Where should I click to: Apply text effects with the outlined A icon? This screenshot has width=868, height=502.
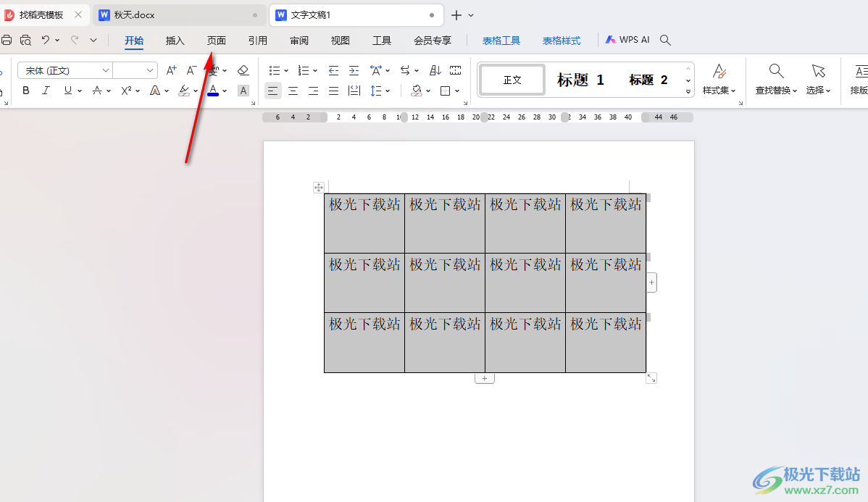point(155,91)
